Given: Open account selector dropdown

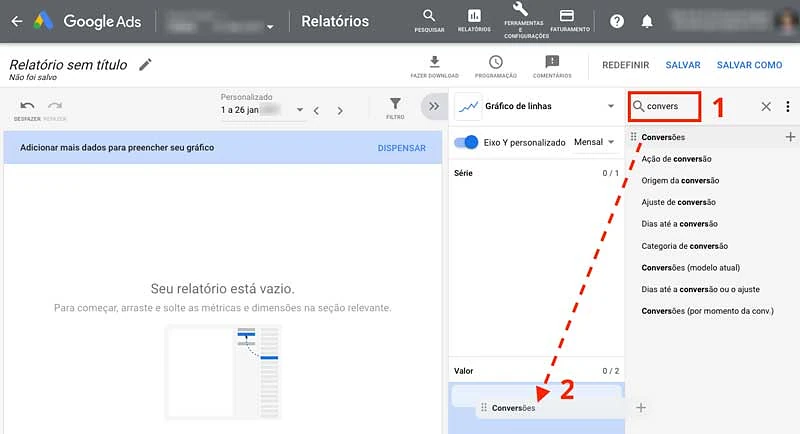Looking at the screenshot, I should (222, 22).
